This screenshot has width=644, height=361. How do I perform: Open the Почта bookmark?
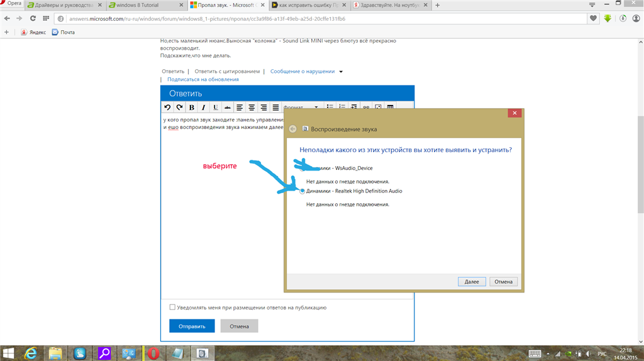pos(64,32)
